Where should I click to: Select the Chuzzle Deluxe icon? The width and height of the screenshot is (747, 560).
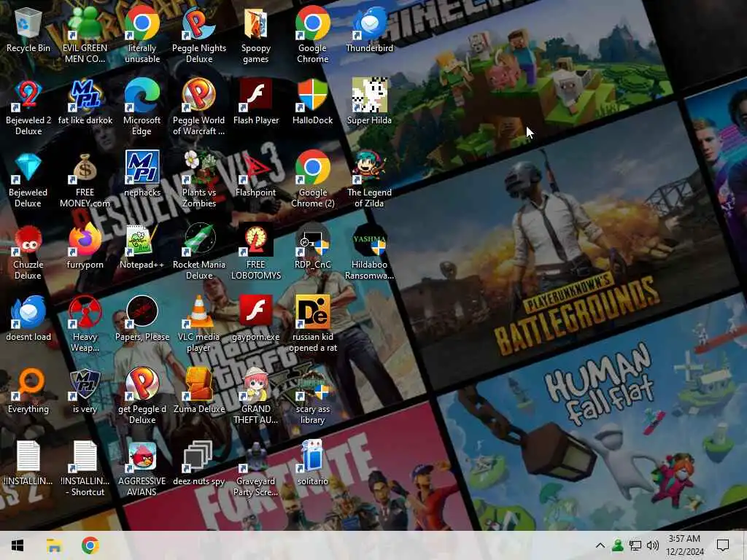(28, 241)
